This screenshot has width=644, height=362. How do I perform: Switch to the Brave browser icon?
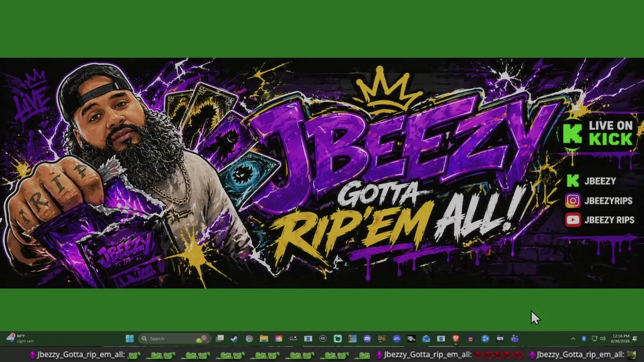pos(456,339)
